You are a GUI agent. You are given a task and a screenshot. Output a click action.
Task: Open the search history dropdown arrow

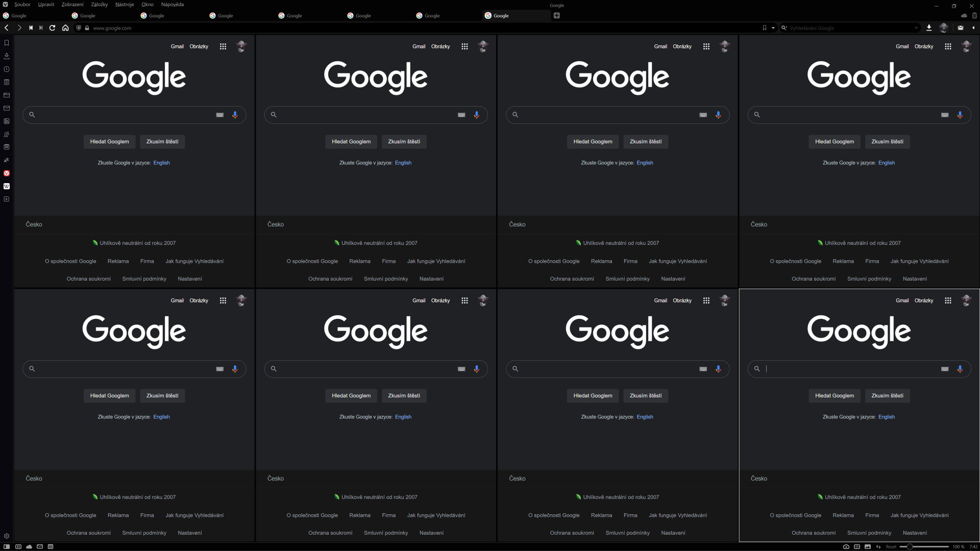(916, 28)
